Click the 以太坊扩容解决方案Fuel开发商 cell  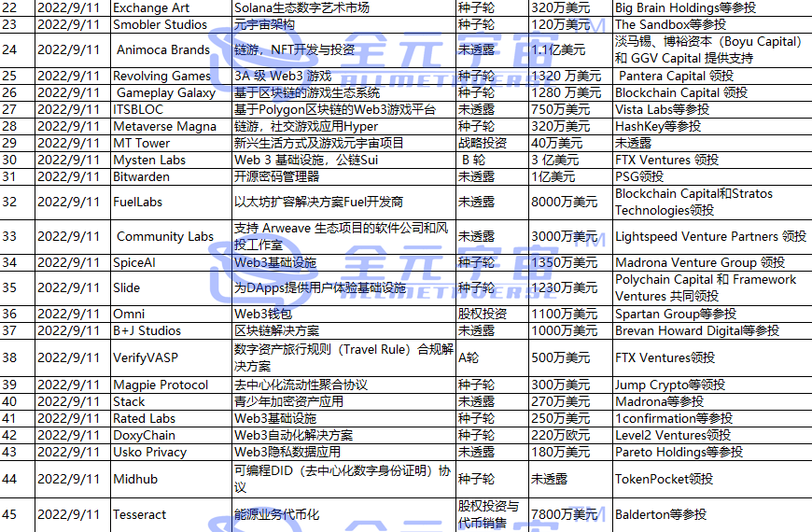[343, 202]
